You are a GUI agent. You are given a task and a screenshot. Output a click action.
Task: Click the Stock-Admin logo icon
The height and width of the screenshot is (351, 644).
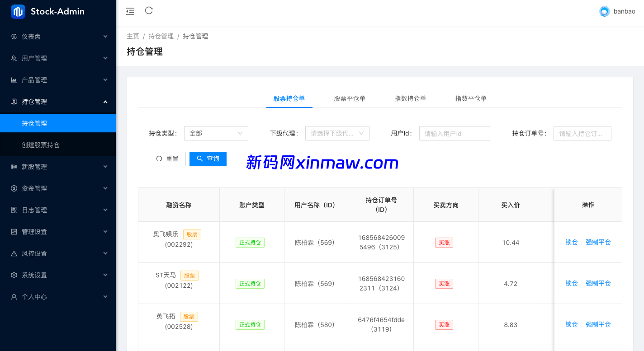(18, 12)
